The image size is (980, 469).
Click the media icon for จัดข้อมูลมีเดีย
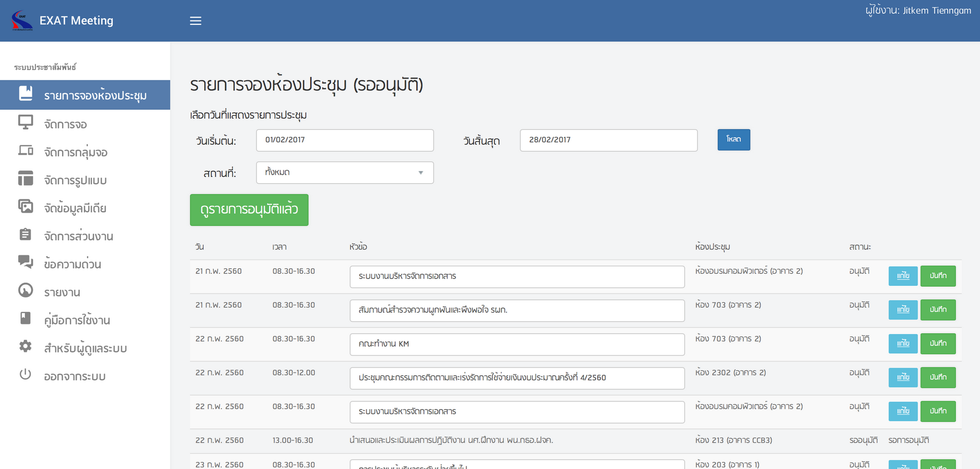pyautogui.click(x=26, y=207)
